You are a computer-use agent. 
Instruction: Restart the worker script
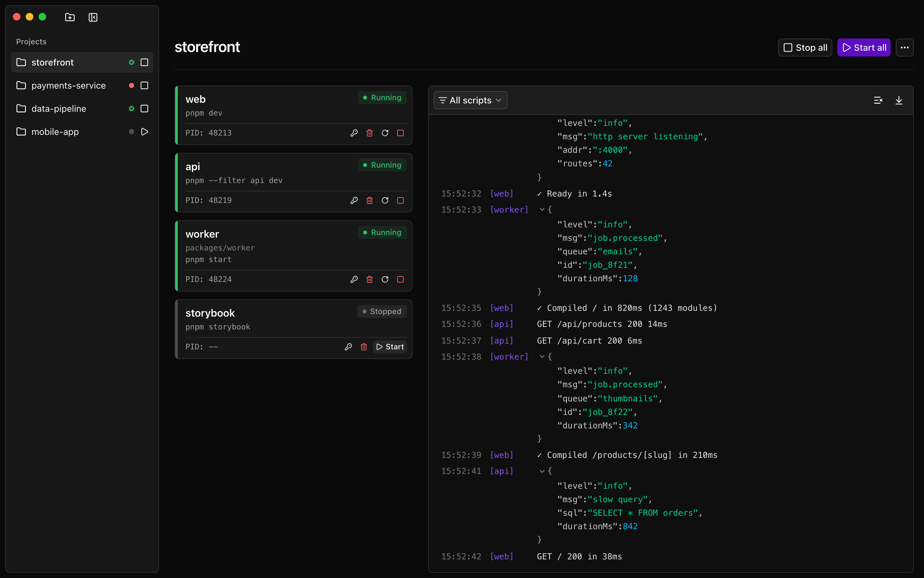(385, 279)
